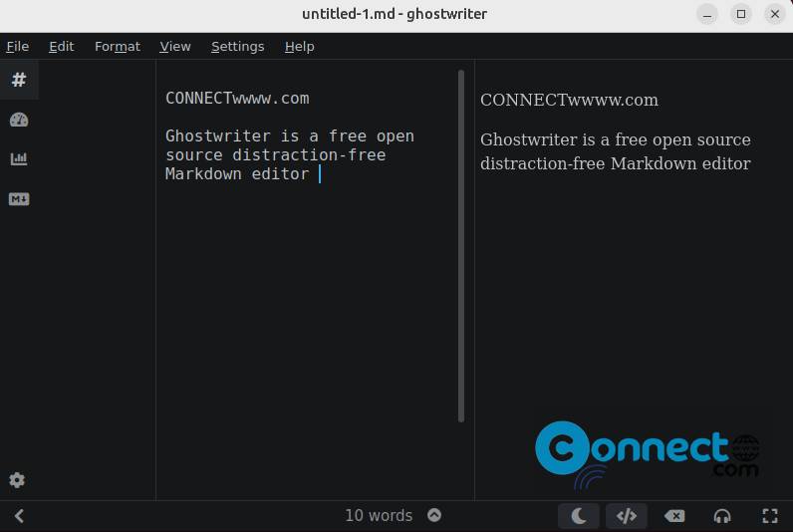
Task: Maximize the ghostwriter window
Action: 741,14
